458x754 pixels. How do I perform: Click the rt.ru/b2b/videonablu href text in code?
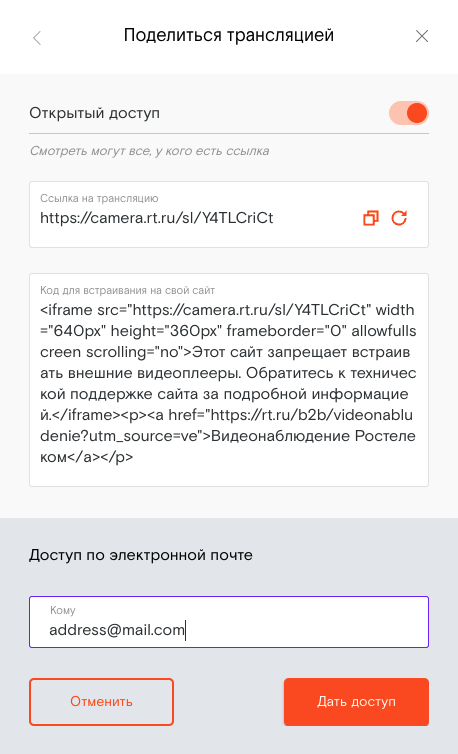tap(312, 415)
